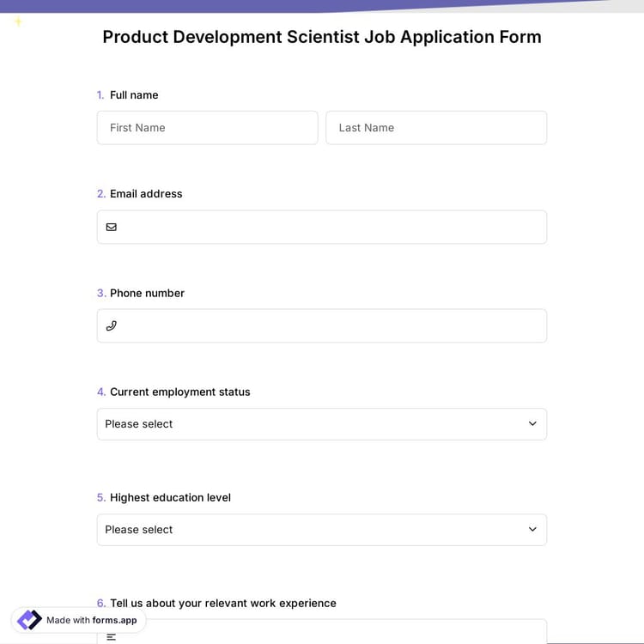Click inside the Phone number text box
The image size is (644, 644).
(331, 326)
